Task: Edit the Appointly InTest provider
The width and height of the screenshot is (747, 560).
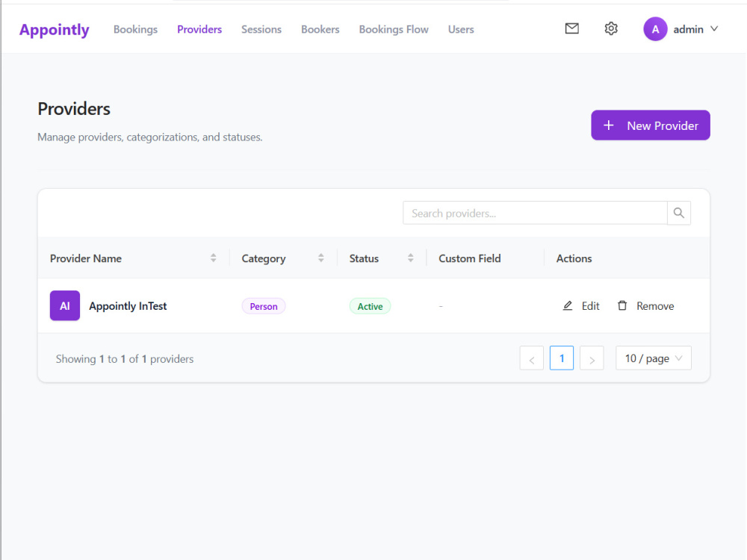Action: pos(580,305)
